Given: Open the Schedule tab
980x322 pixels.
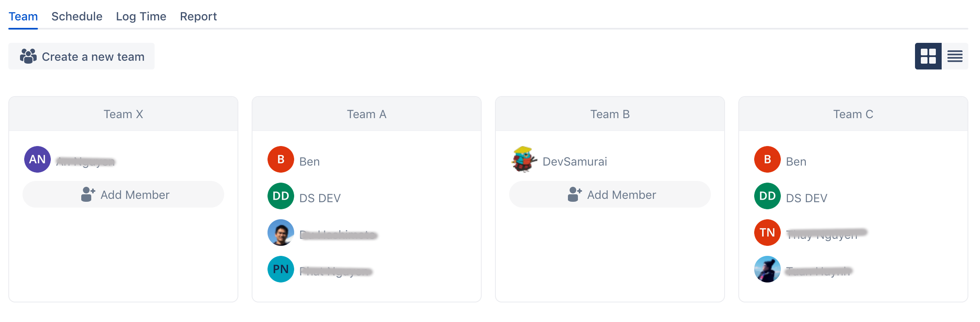Looking at the screenshot, I should (x=77, y=17).
